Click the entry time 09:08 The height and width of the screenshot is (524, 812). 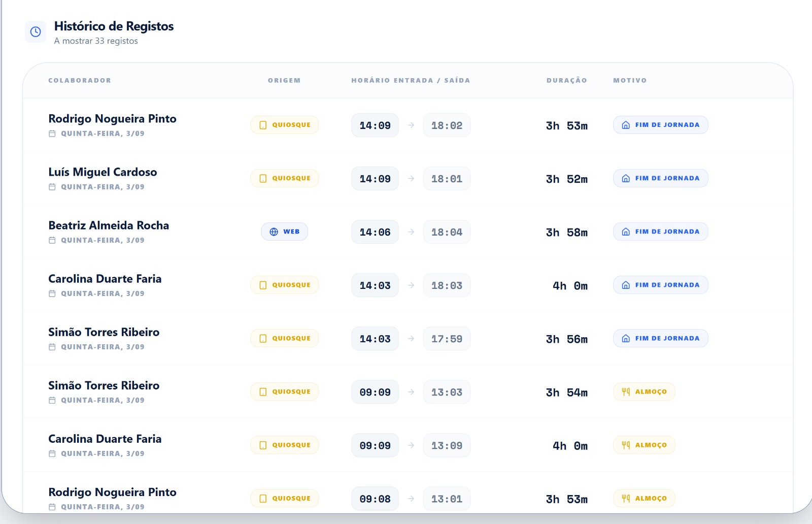click(375, 499)
